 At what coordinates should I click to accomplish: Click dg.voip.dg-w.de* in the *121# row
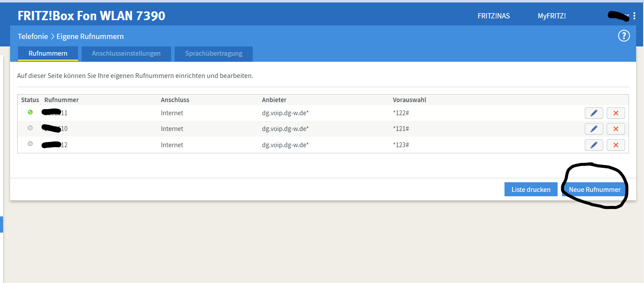285,129
